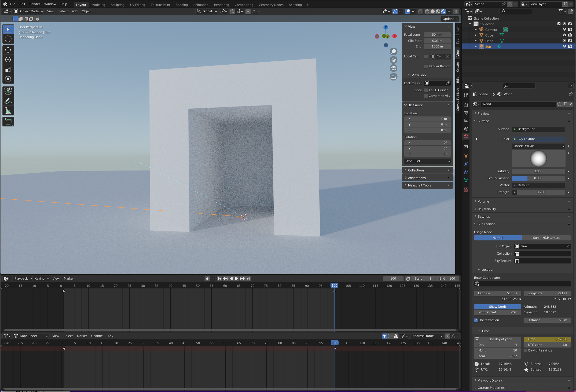Screen dimensions: 576x392
Task: Open the XYZ Euler rotation mode dropdown
Action: click(x=427, y=161)
